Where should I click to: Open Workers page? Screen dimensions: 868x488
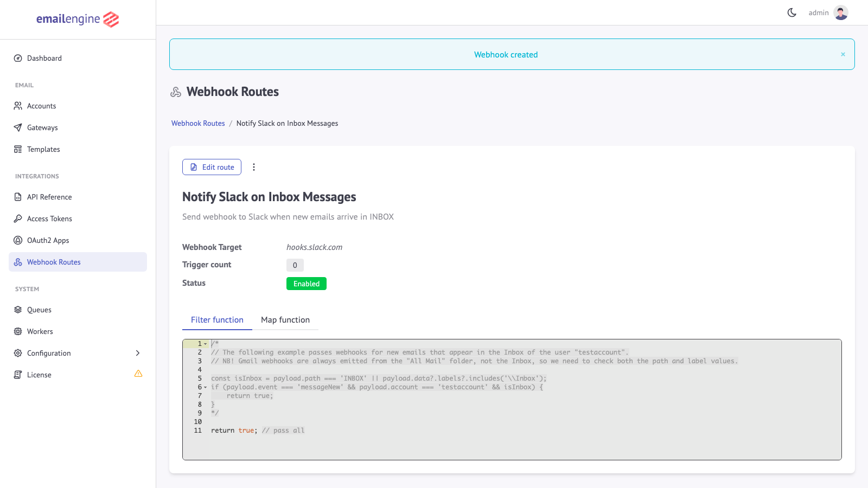[78, 331]
